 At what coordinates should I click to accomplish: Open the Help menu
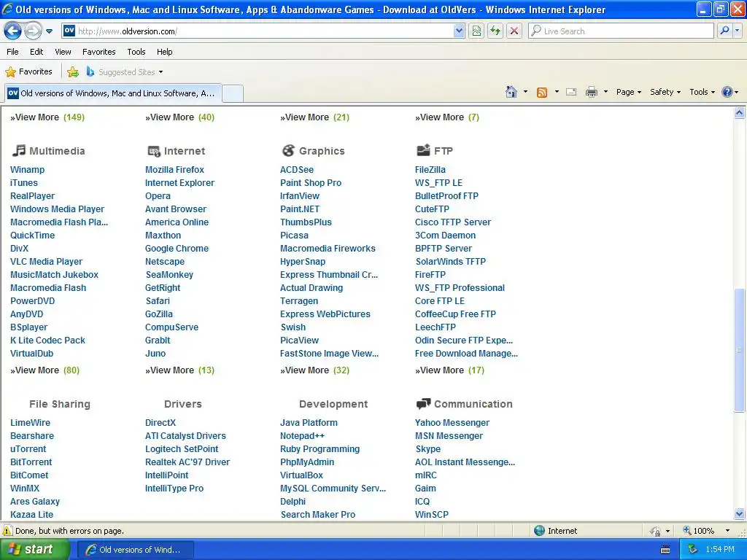164,52
